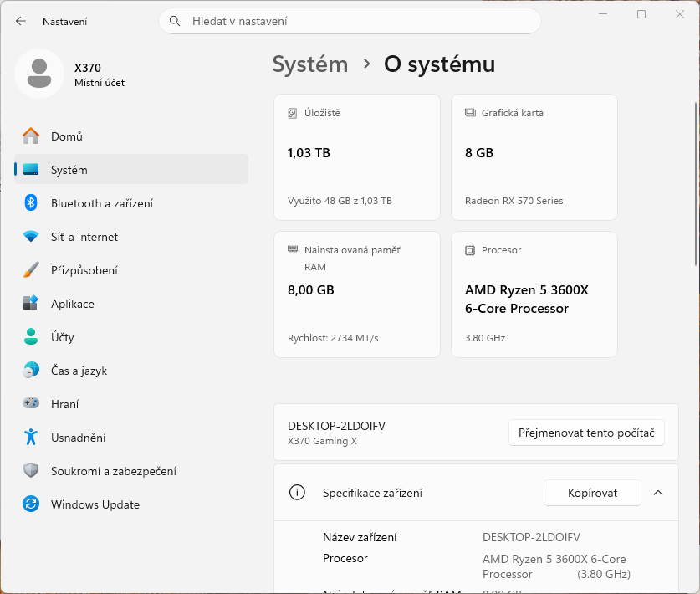Click the Windows Update sync icon

coord(31,504)
